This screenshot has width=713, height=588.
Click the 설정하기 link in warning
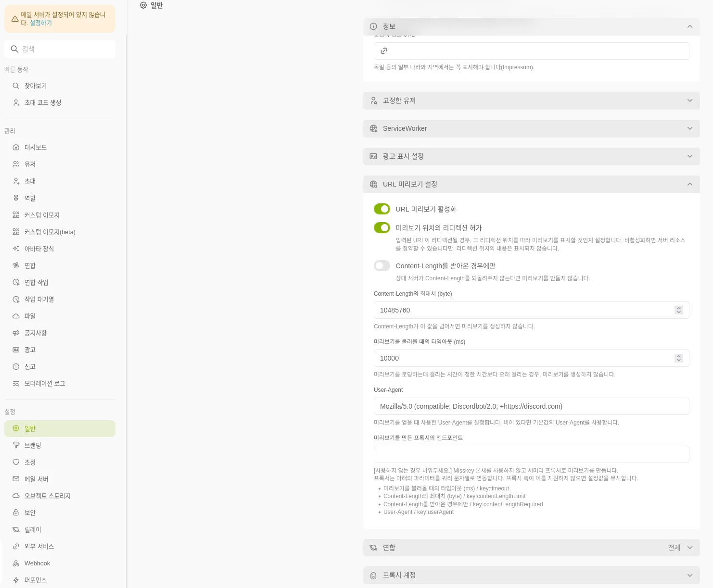pos(41,23)
